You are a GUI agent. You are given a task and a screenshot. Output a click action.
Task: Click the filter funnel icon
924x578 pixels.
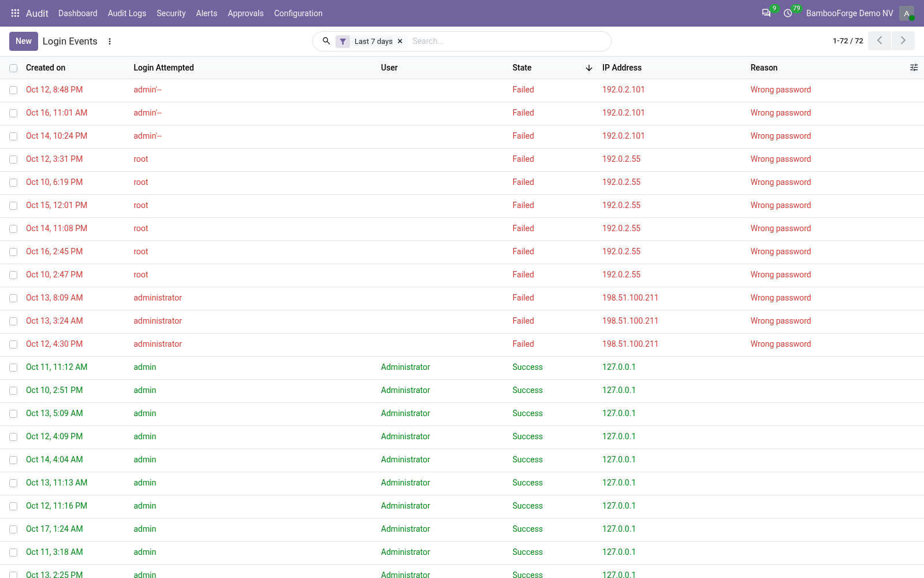click(343, 41)
